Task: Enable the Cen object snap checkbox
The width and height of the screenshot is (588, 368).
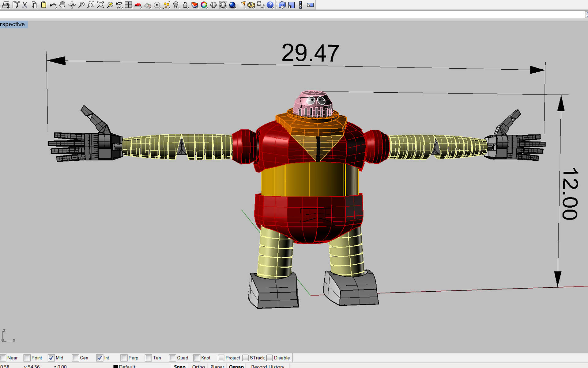Action: (75, 358)
